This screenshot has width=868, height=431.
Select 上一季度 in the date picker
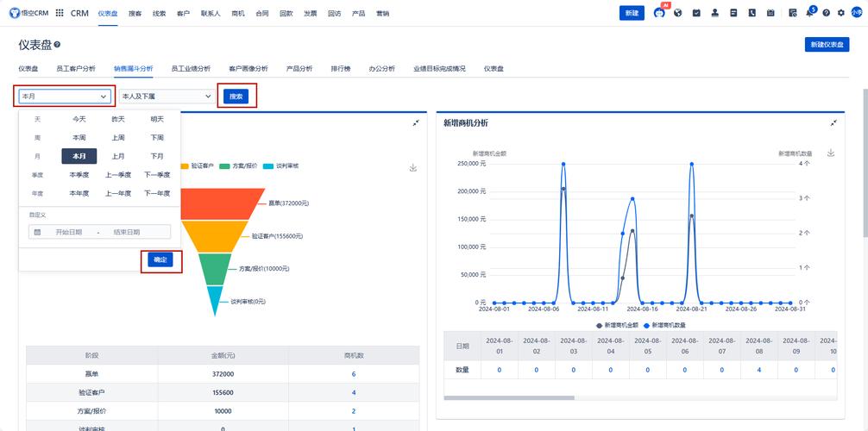118,175
